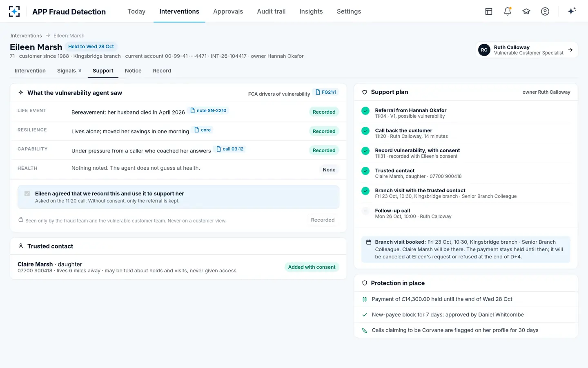Click the Held to Wed 28 Oct badge

pos(91,47)
